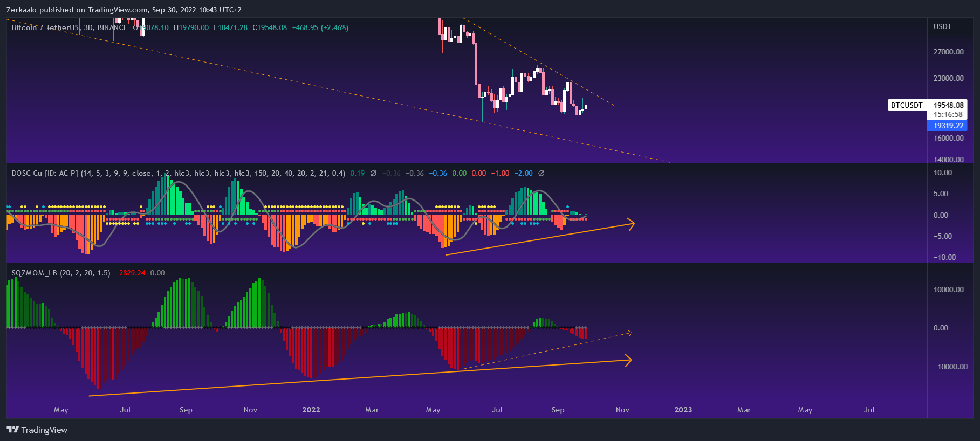
Task: Click the 15:16:58 bar countdown timer
Action: click(x=948, y=114)
